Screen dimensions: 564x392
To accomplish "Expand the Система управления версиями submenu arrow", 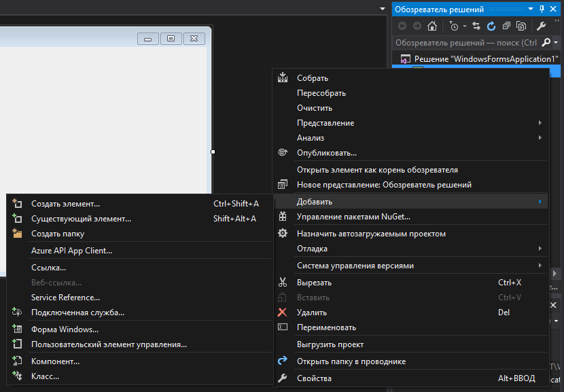I will tap(540, 266).
